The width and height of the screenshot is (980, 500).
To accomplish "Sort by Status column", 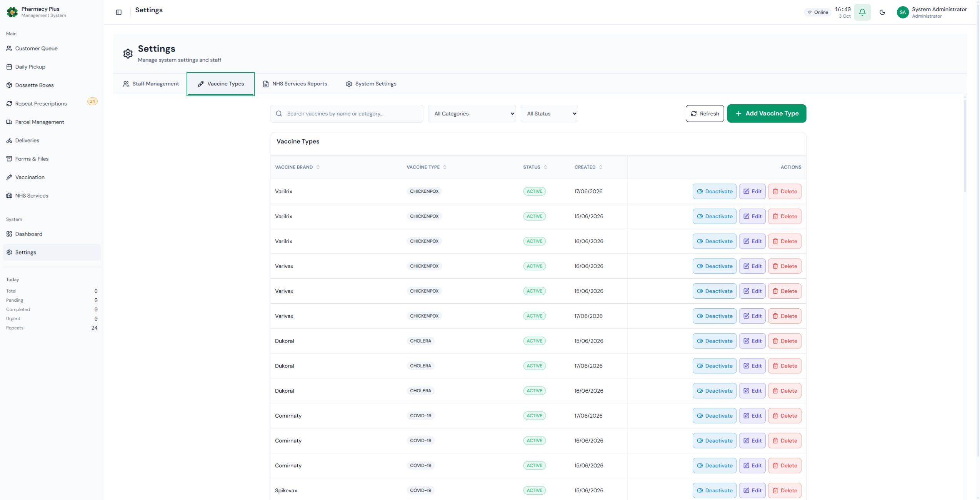I will [535, 167].
